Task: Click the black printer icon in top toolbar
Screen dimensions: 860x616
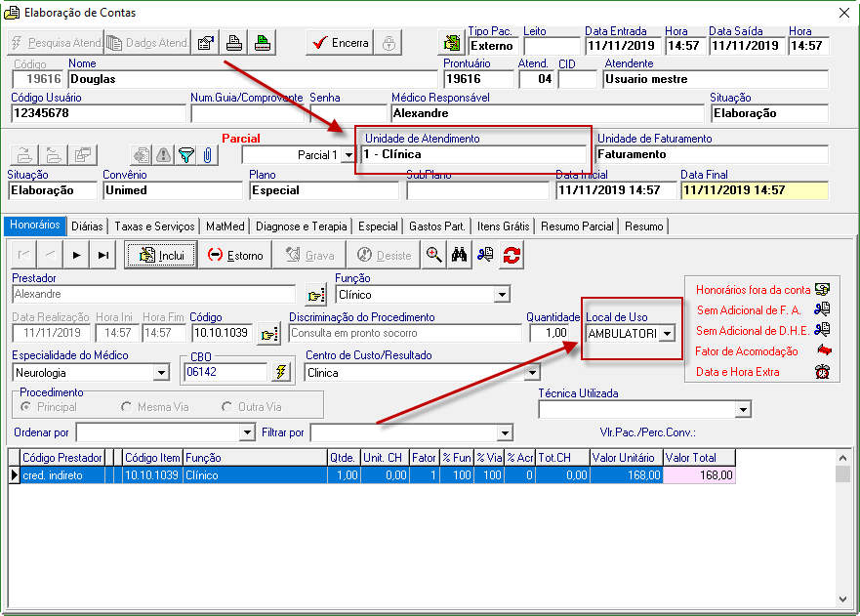Action: tap(234, 43)
